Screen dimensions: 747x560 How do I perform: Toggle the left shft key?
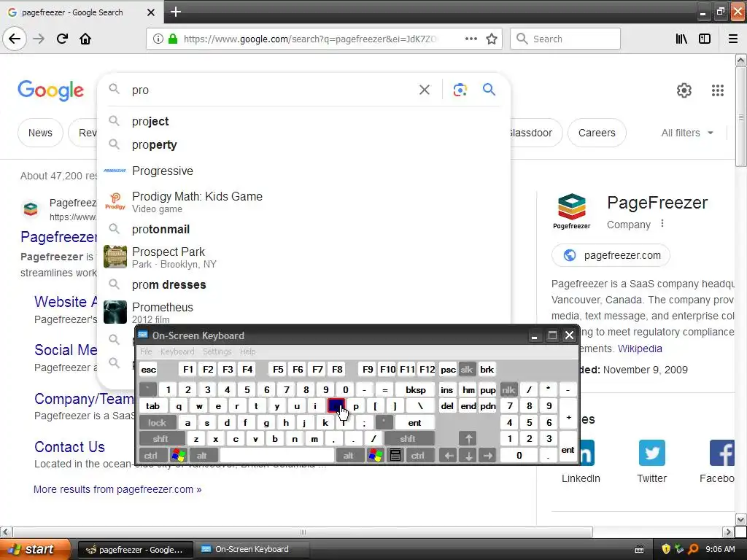(x=161, y=438)
